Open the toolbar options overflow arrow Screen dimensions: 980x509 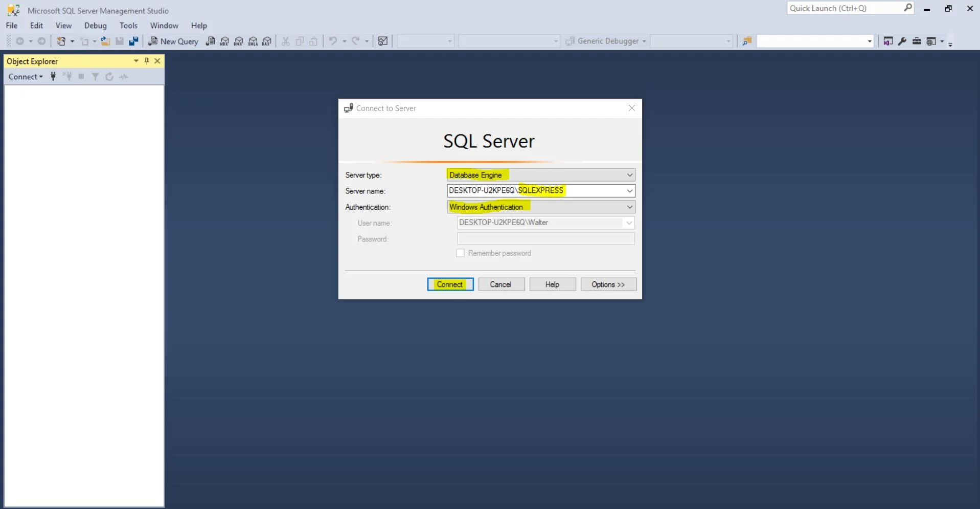[950, 45]
